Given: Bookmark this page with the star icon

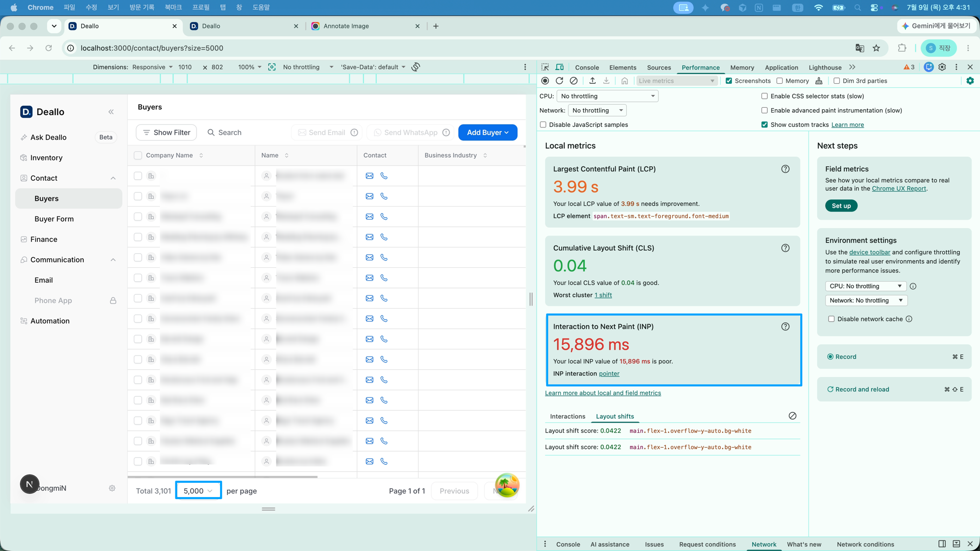Looking at the screenshot, I should tap(877, 48).
